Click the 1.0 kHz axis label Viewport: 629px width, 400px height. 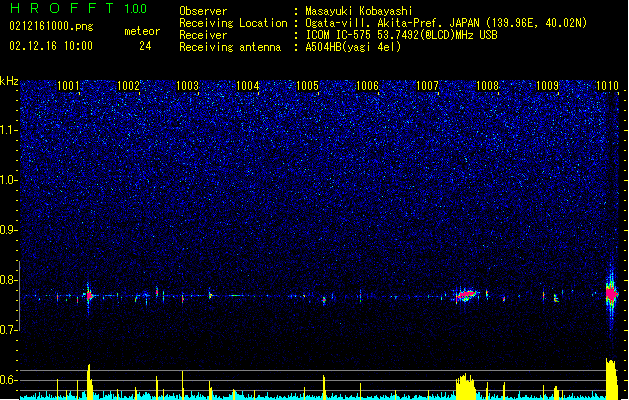(x=9, y=180)
